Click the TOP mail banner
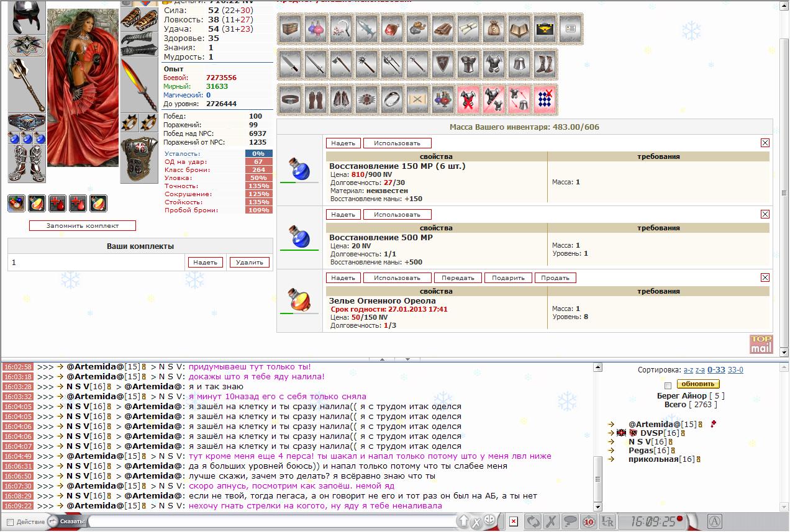 click(x=761, y=344)
